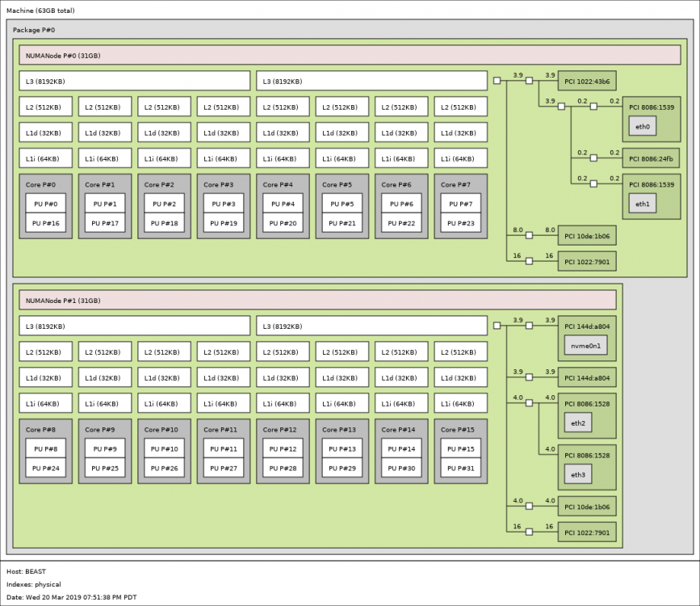Click PU P#31 processing unit
This screenshot has height=606, width=700.
coord(461,468)
